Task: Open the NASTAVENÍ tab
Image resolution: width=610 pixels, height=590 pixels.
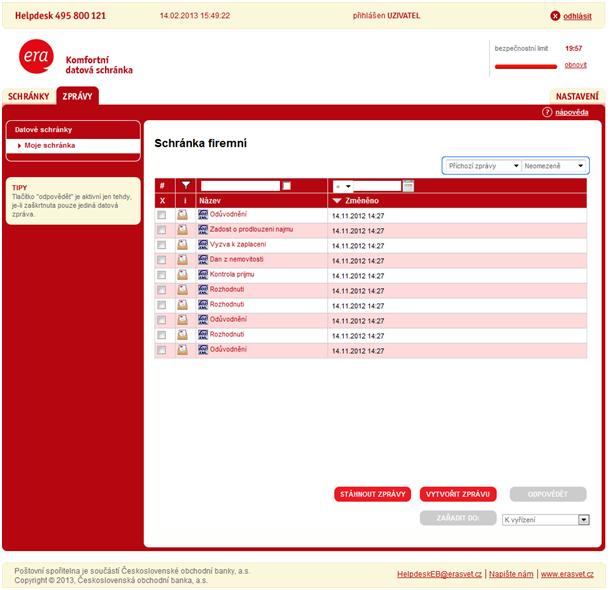Action: pos(577,97)
